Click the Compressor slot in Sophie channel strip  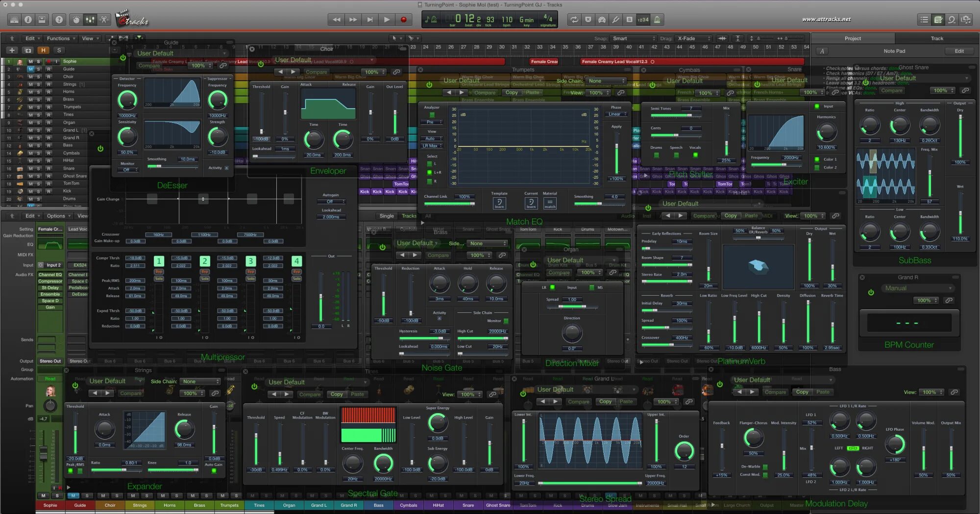coord(50,281)
